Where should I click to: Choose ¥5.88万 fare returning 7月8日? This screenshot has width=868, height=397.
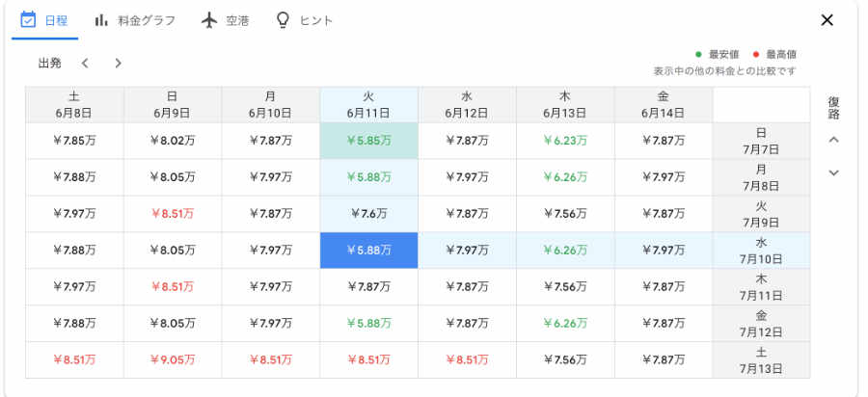click(368, 177)
